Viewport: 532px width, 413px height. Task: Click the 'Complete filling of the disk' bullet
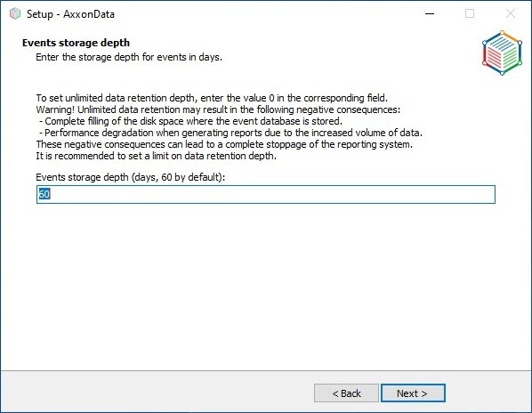coord(190,121)
